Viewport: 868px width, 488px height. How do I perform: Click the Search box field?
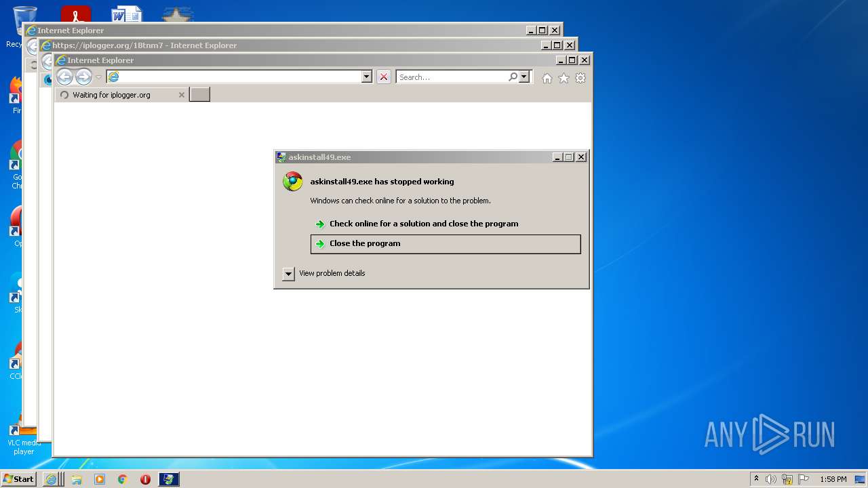coord(452,77)
